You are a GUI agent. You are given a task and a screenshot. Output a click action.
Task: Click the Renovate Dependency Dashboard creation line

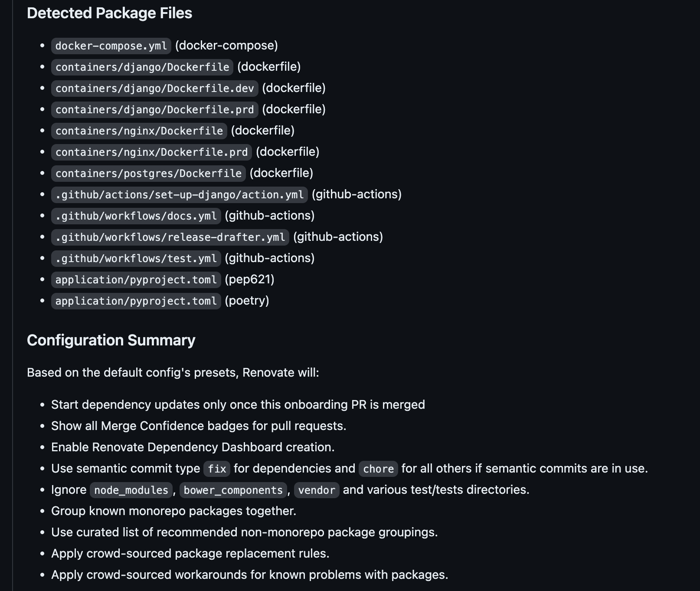pos(193,447)
